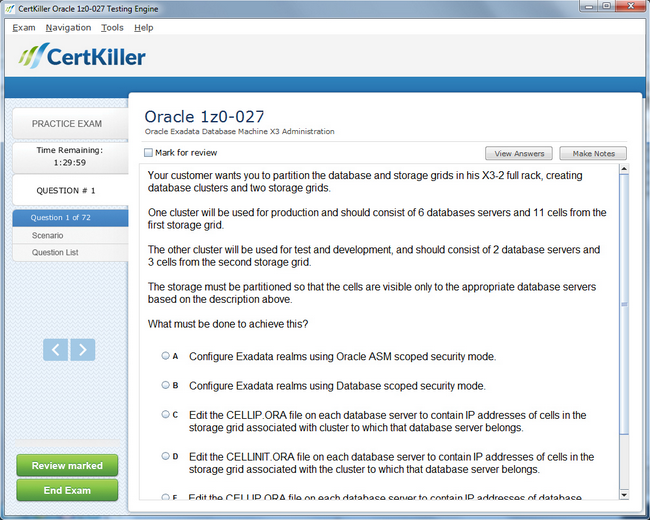Click the Exadata X3 Administration subtitle
Image resolution: width=650 pixels, height=520 pixels.
240,131
